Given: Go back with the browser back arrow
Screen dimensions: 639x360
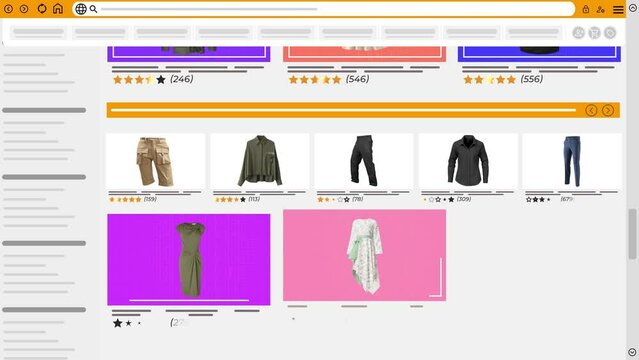Looking at the screenshot, I should pyautogui.click(x=8, y=9).
